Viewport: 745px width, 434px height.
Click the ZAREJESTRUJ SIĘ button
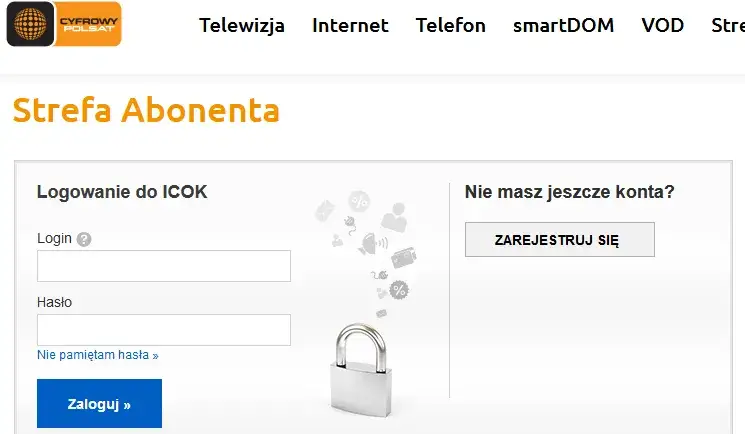[559, 240]
